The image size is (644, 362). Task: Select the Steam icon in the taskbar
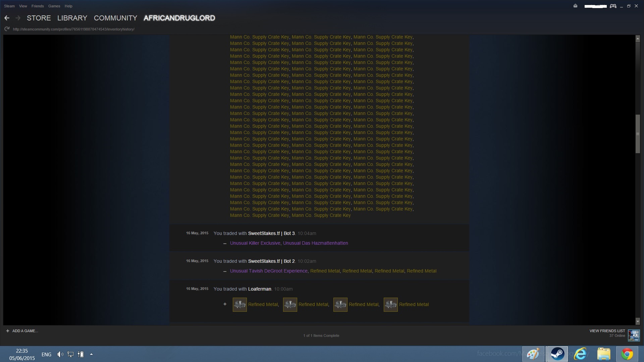tap(557, 354)
